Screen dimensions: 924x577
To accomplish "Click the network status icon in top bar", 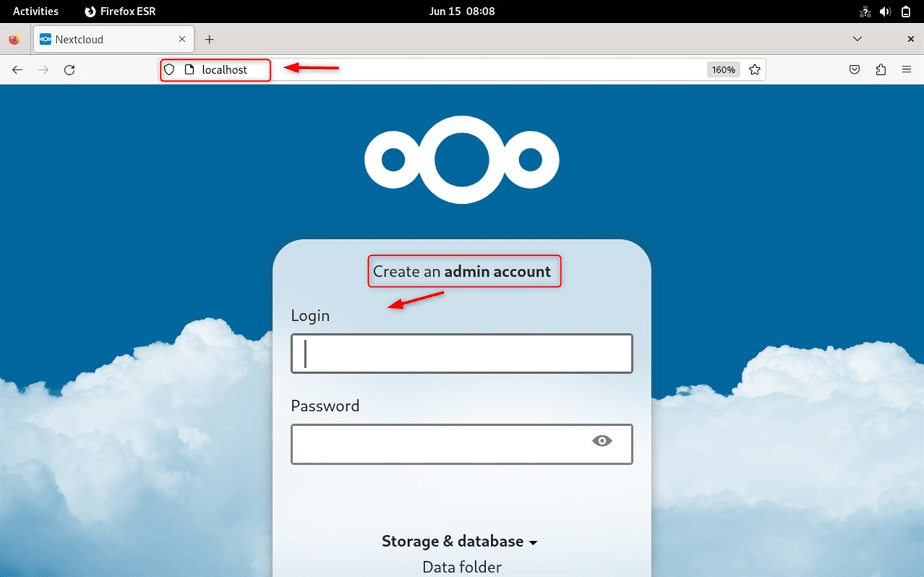I will pyautogui.click(x=865, y=11).
